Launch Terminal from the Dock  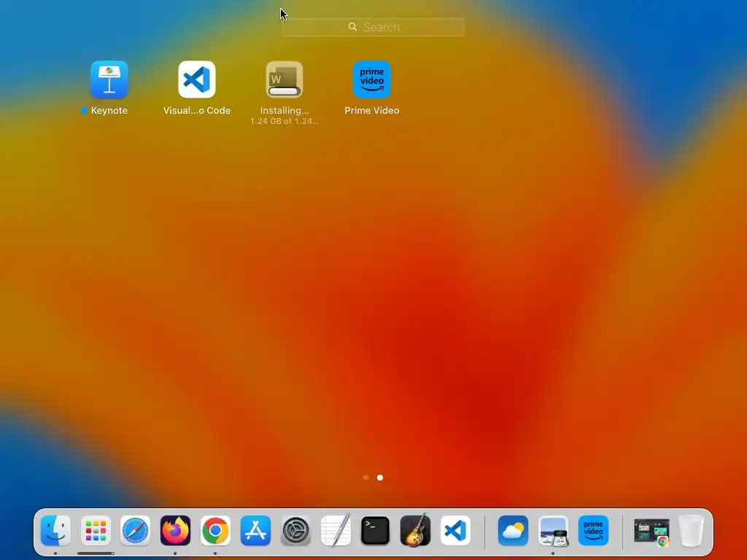point(376,531)
